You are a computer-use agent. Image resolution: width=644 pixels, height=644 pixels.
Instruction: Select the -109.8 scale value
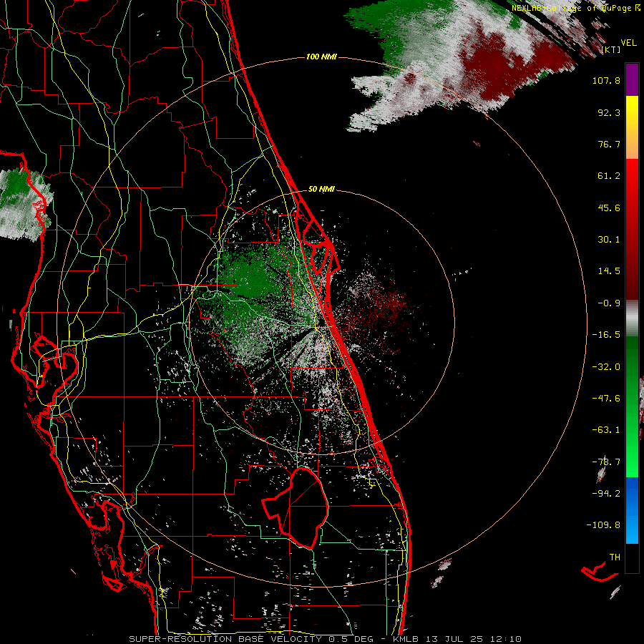603,525
